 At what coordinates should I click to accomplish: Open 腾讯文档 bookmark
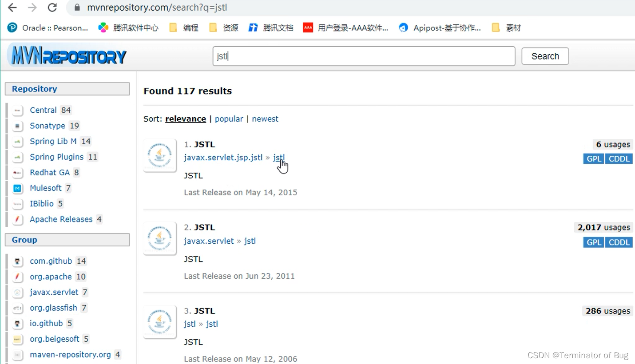coord(271,28)
